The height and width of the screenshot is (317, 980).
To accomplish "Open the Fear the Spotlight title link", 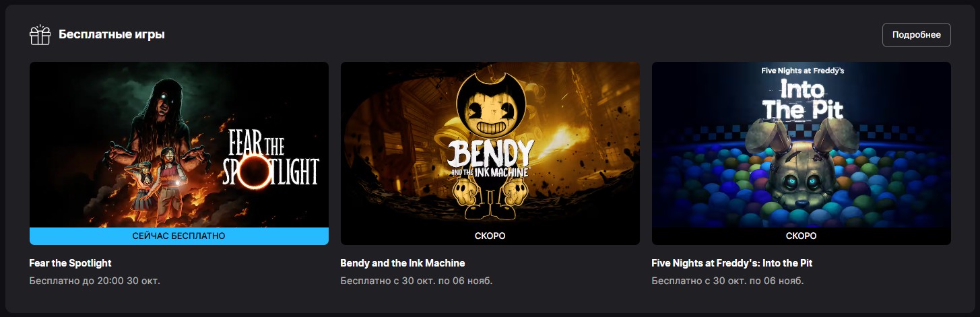I will [71, 263].
